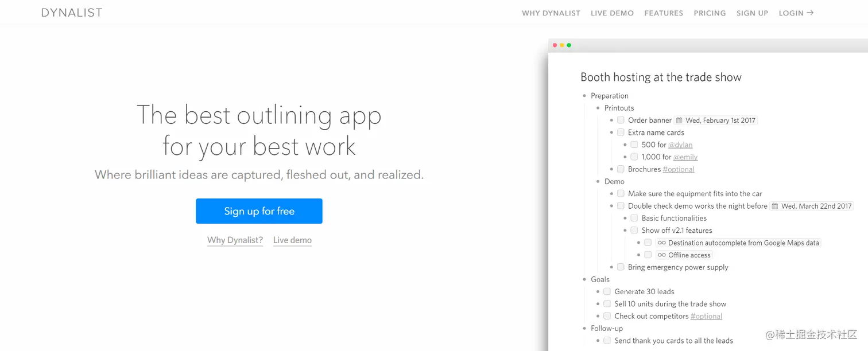Image resolution: width=868 pixels, height=351 pixels.
Task: Click the bullet beside Double check demo works
Action: coord(612,206)
